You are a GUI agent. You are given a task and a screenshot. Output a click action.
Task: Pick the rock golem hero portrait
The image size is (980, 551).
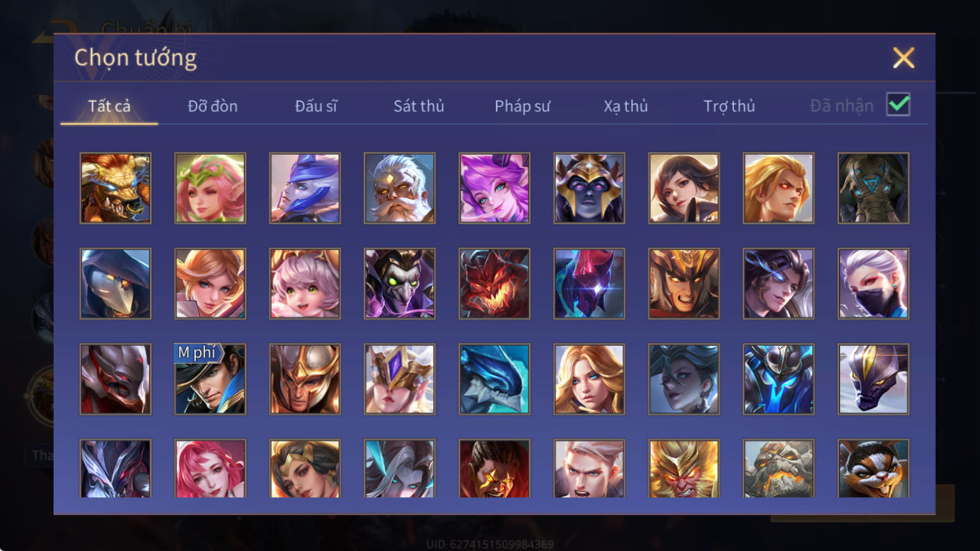click(x=778, y=469)
